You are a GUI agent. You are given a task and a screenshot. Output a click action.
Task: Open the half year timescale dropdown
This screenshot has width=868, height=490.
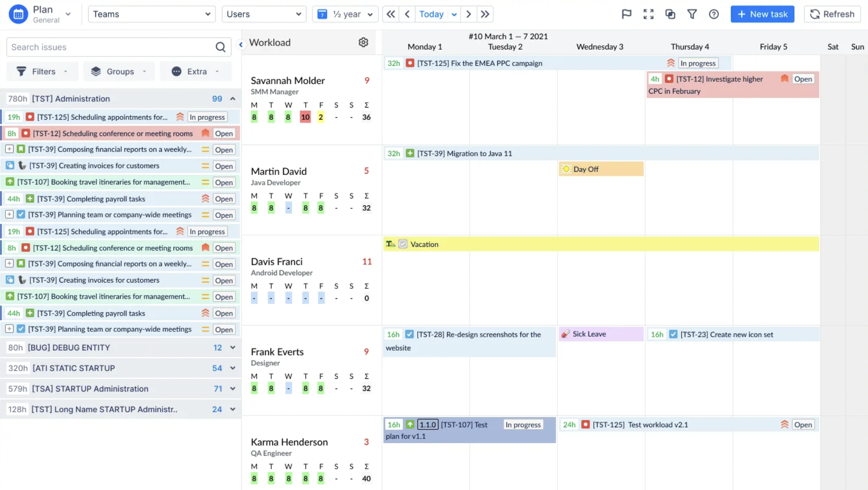[345, 14]
